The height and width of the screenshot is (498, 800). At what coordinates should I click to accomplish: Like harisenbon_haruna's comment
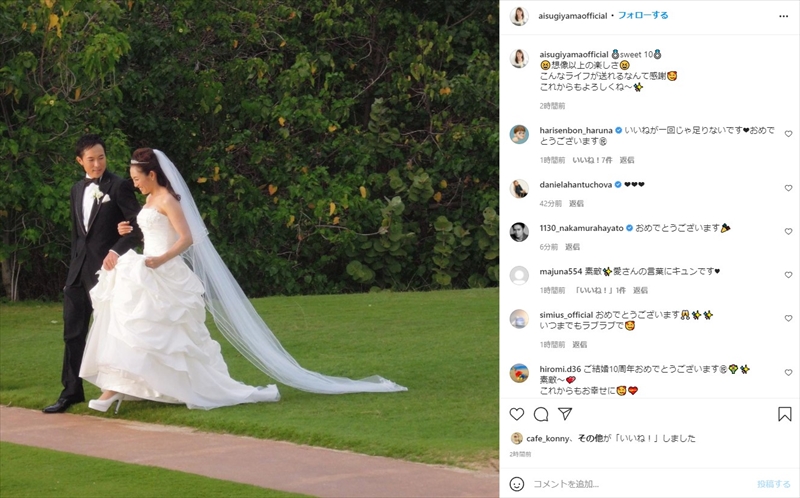(x=788, y=134)
